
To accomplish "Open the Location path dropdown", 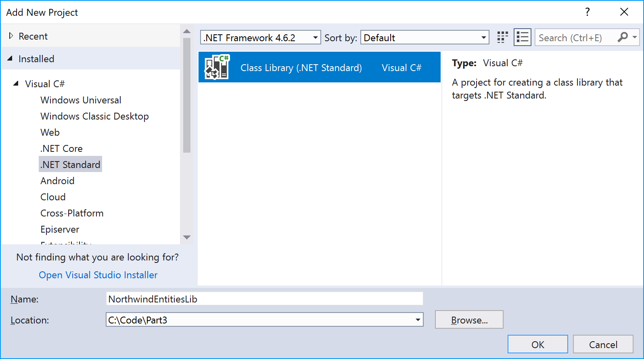I will coord(418,320).
